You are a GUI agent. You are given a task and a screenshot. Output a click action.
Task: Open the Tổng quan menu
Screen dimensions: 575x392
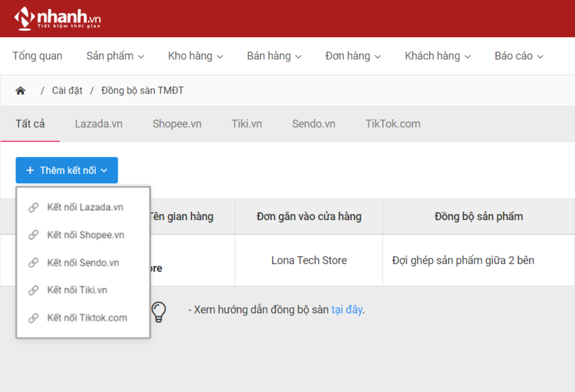coord(37,56)
